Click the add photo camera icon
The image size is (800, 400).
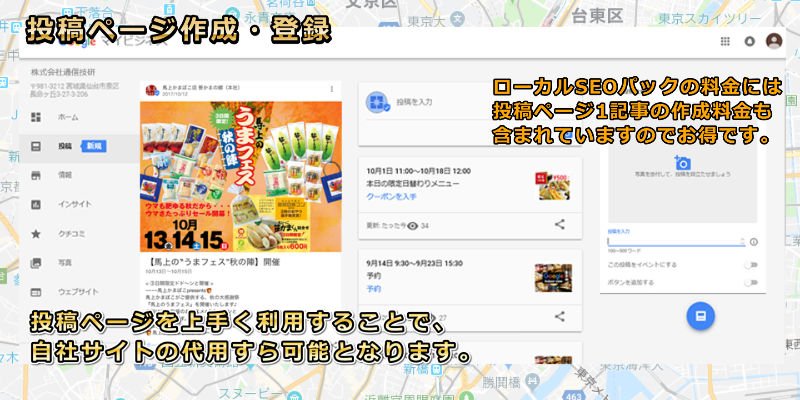(682, 162)
